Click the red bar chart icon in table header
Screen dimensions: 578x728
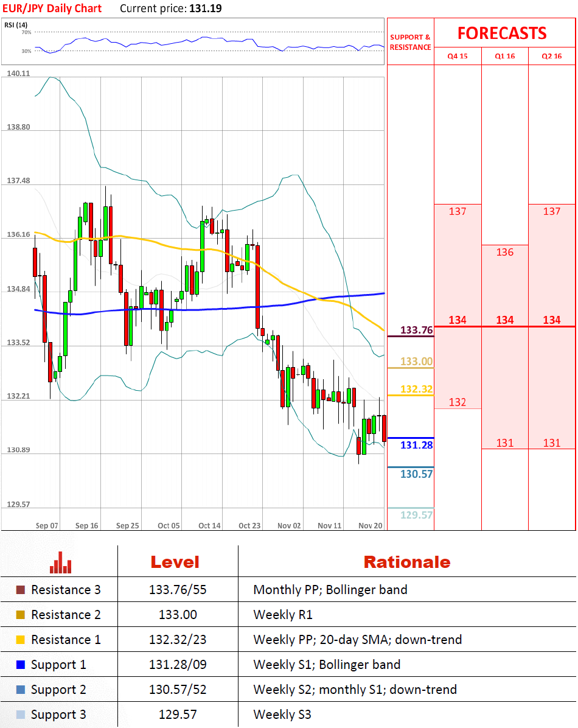pyautogui.click(x=61, y=562)
